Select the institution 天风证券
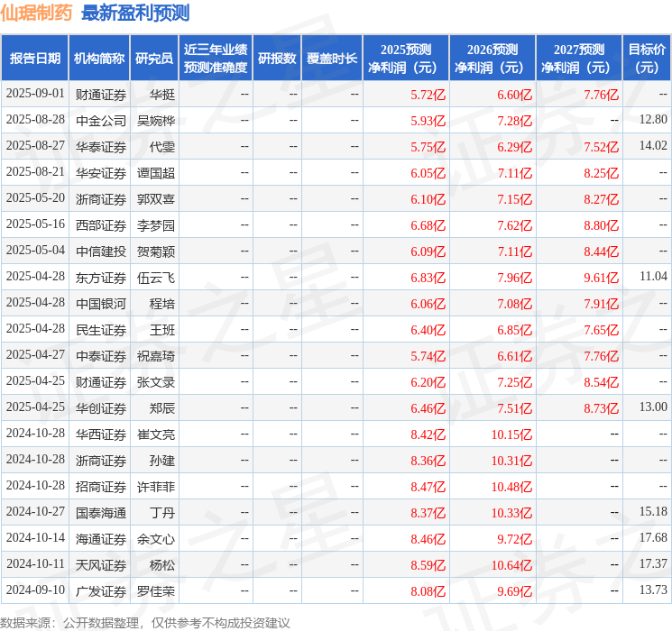Image resolution: width=672 pixels, height=631 pixels. point(101,564)
